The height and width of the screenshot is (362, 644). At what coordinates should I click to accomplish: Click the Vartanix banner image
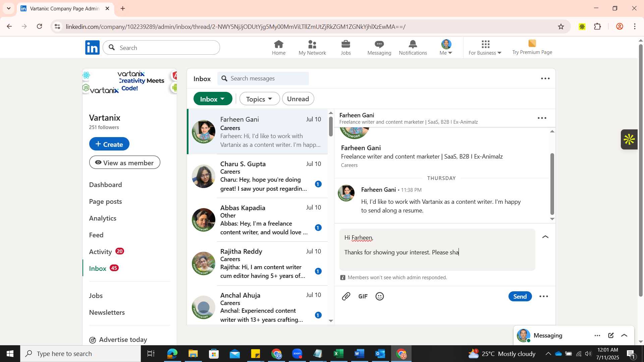coord(129,81)
